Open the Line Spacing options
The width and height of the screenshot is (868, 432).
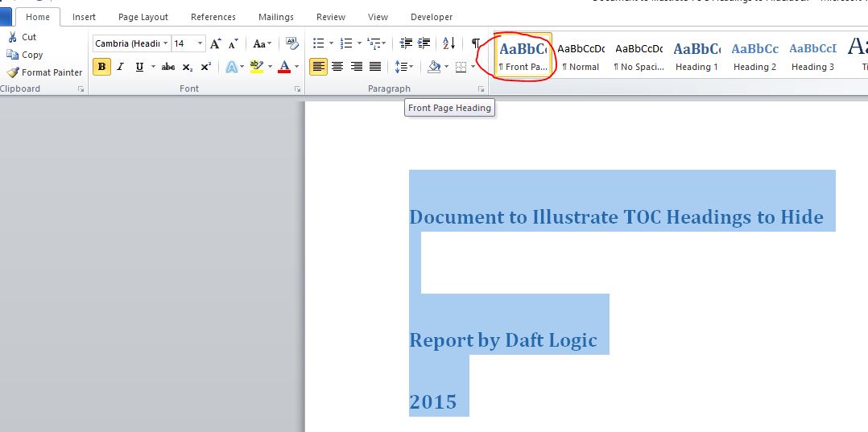pos(403,67)
